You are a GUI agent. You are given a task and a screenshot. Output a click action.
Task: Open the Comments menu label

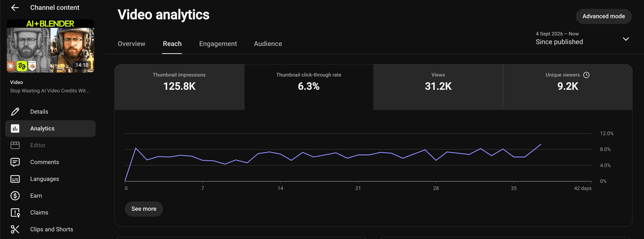click(44, 162)
